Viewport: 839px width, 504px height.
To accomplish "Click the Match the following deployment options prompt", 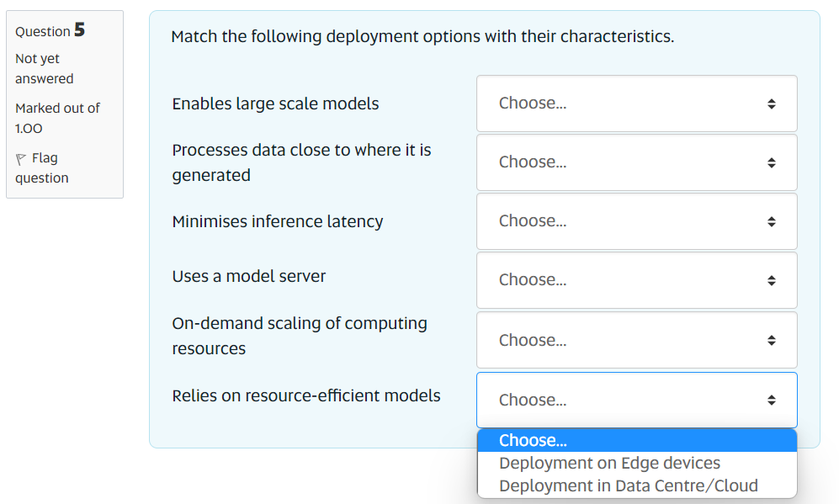I will pos(422,37).
